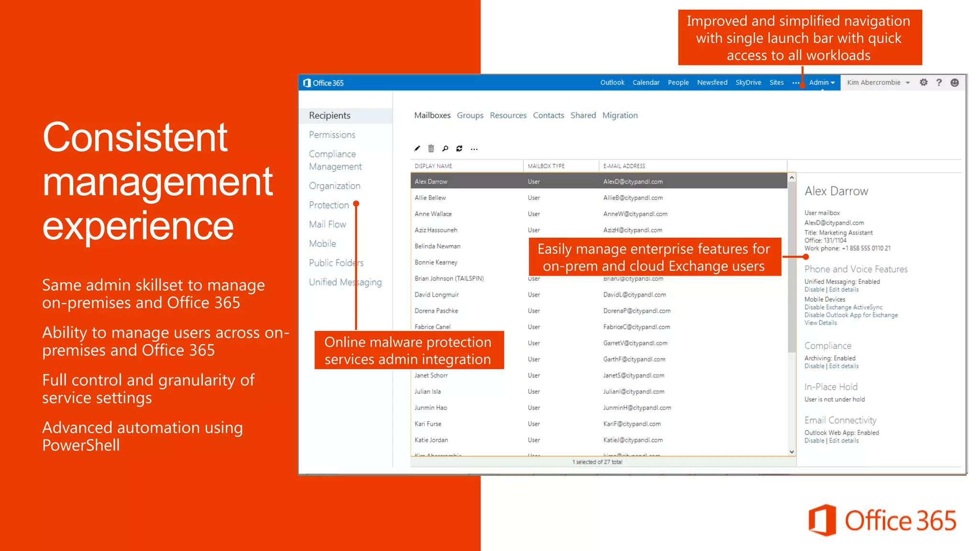Image resolution: width=980 pixels, height=551 pixels.
Task: Select Recipients in the left navigation
Action: [346, 116]
